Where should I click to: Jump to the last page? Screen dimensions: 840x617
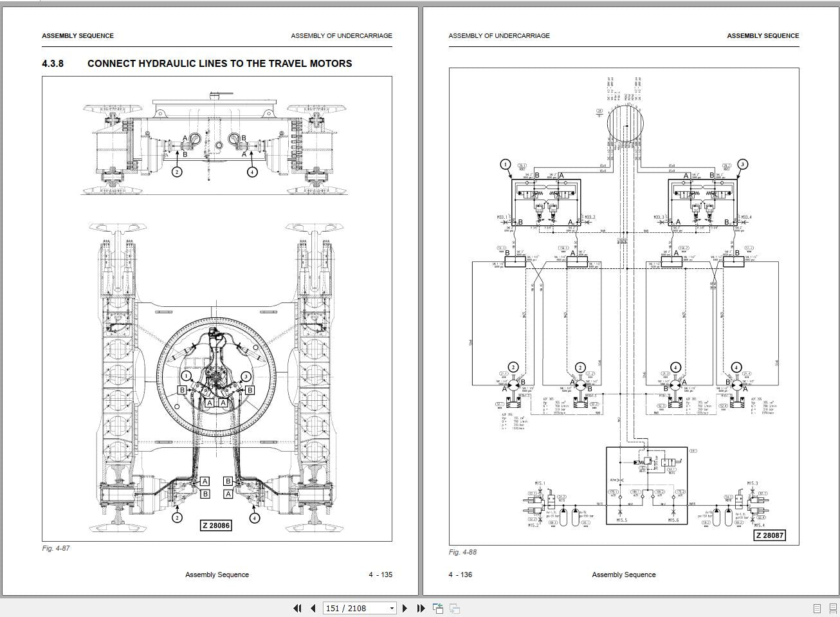[x=421, y=608]
